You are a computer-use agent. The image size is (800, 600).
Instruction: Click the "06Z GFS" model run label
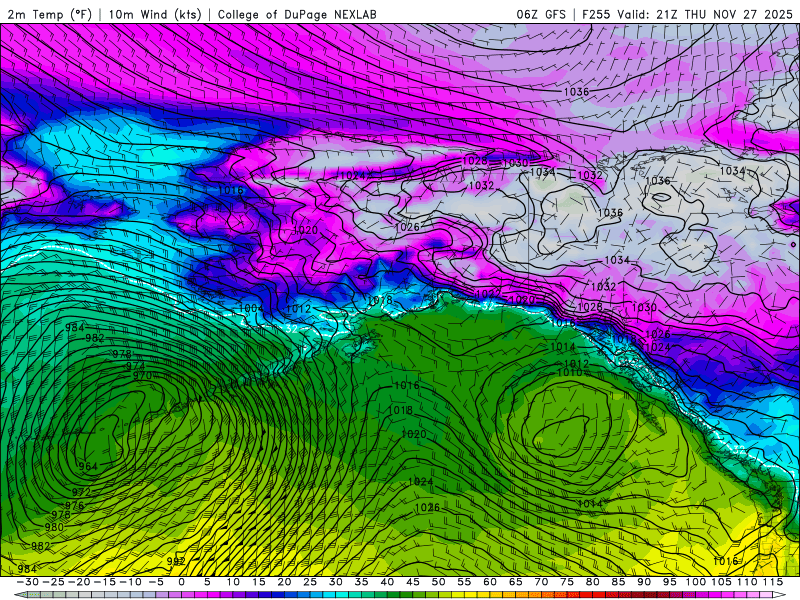click(x=541, y=14)
